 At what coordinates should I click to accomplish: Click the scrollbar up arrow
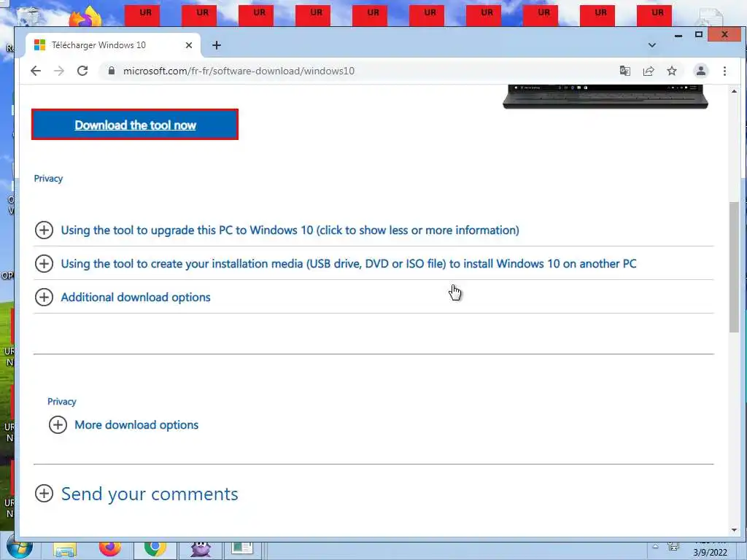[734, 91]
